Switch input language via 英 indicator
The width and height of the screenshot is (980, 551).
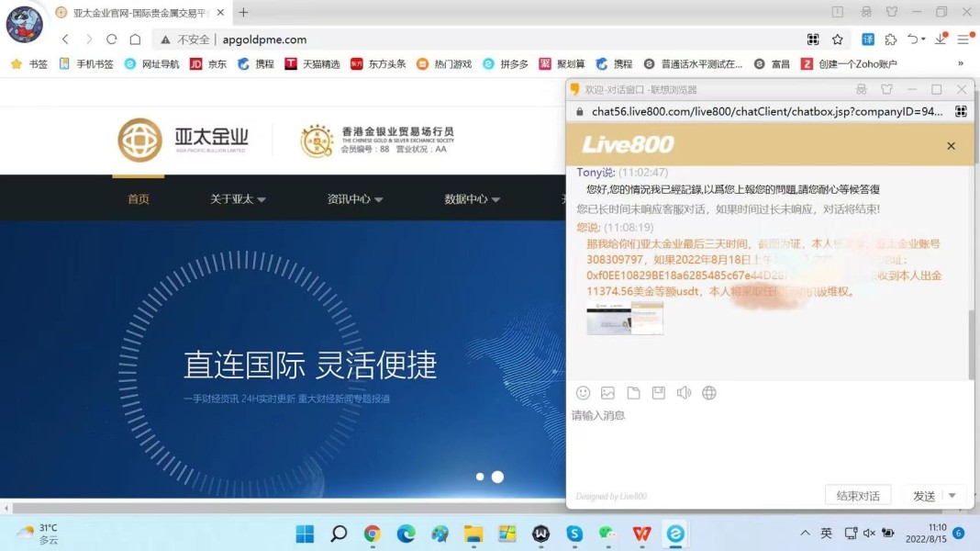tap(826, 533)
